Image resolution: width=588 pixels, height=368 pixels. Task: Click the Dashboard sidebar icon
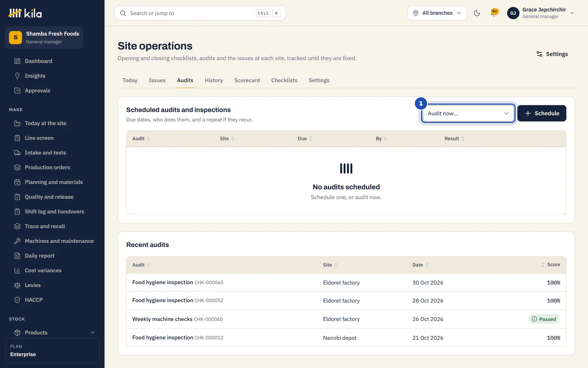tap(17, 61)
